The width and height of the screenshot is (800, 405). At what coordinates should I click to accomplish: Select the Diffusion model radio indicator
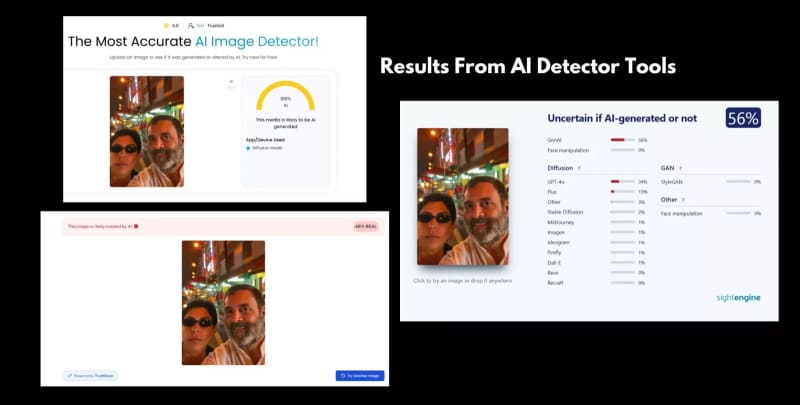[x=248, y=147]
